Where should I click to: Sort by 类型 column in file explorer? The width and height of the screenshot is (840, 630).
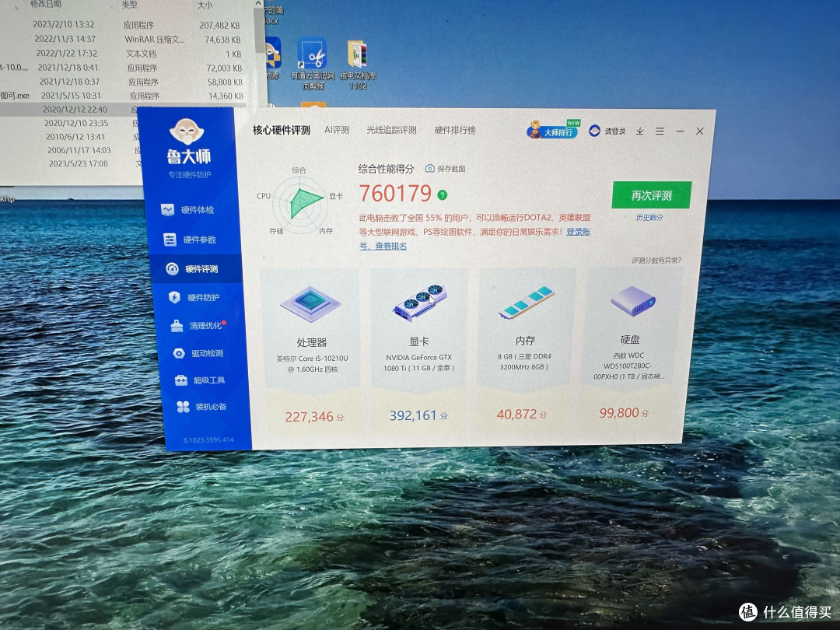(129, 5)
